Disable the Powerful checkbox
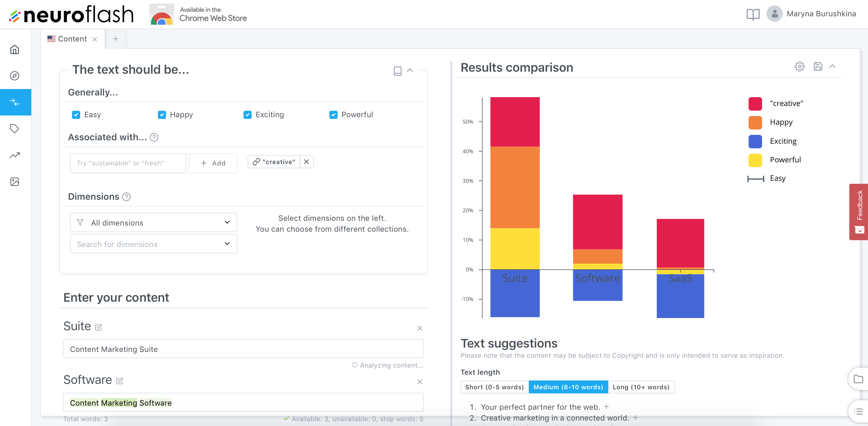The image size is (868, 426). coord(333,115)
